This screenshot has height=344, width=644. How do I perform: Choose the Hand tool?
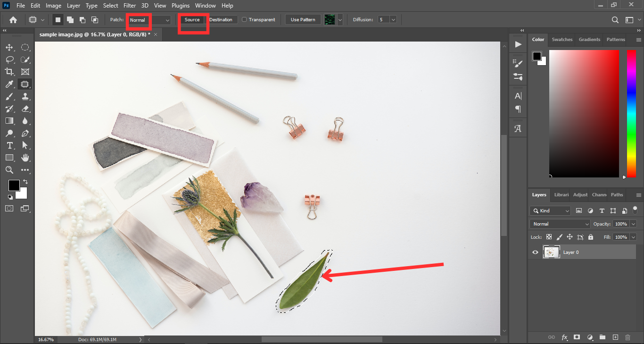25,158
